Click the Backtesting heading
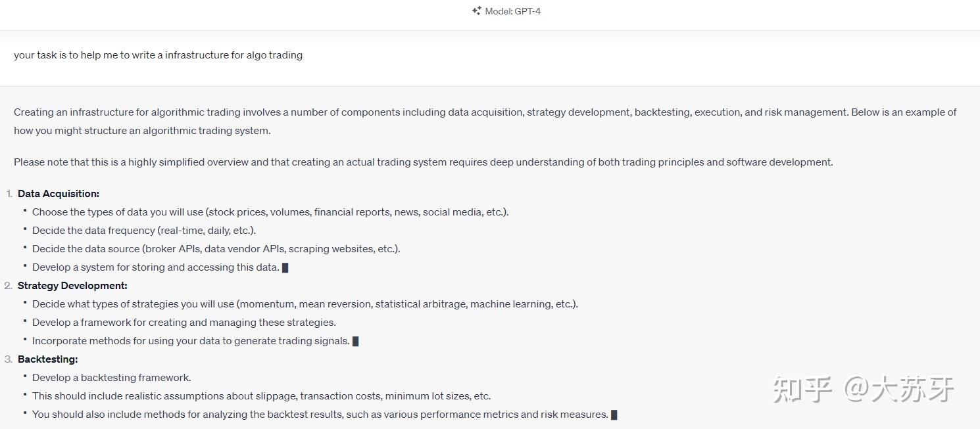Screen dimensions: 980x429 pos(48,359)
